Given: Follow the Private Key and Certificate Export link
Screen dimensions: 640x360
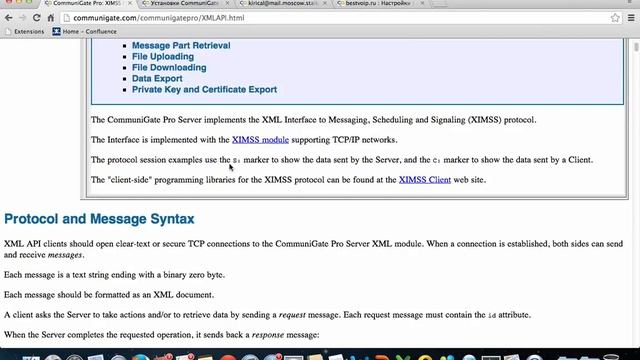Looking at the screenshot, I should [x=204, y=90].
